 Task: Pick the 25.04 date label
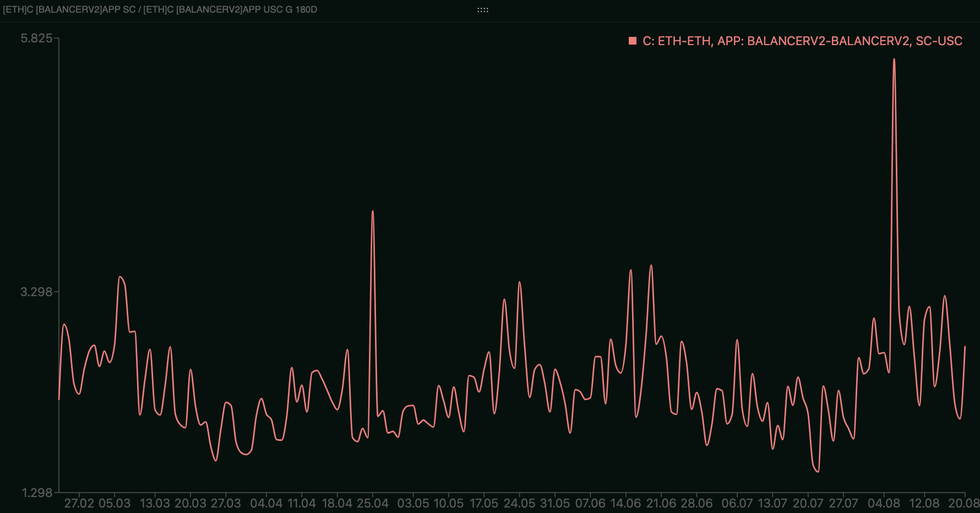click(x=373, y=503)
